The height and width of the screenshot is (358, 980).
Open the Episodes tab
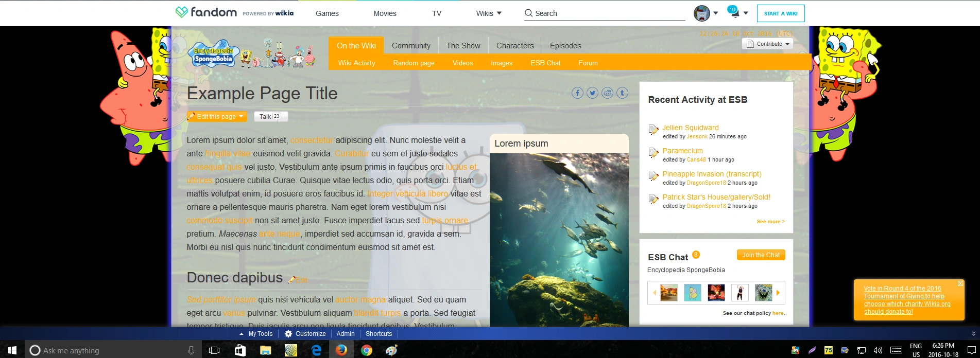[x=565, y=45]
